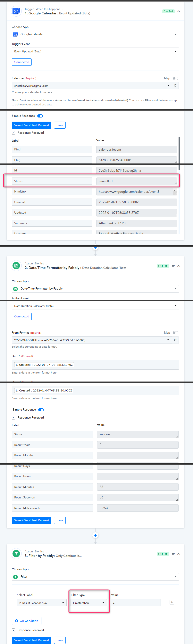Open Calendar dropdown with chetaliparve10@gmail.com

tap(92, 86)
